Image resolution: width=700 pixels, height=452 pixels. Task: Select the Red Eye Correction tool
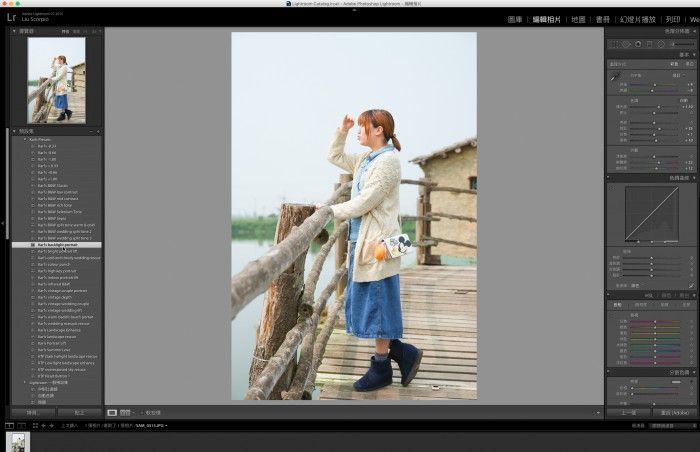click(x=638, y=44)
